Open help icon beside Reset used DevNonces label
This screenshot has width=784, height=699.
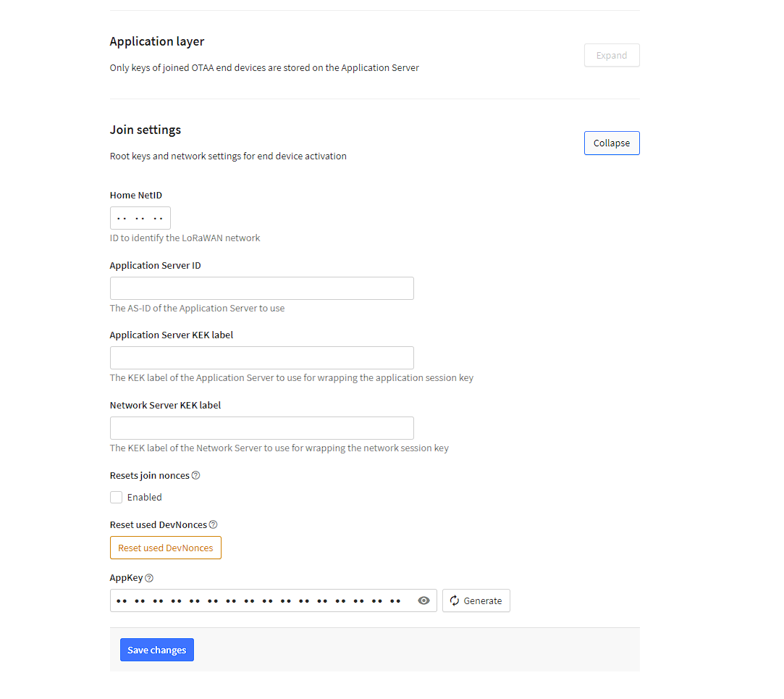tap(213, 524)
